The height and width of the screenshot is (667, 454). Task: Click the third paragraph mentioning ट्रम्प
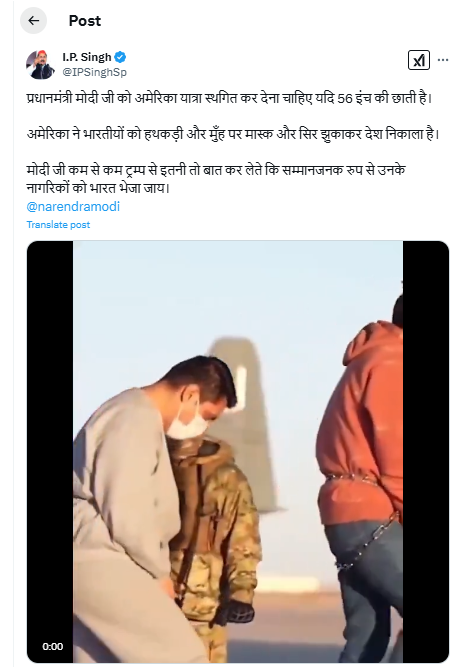pyautogui.click(x=216, y=179)
